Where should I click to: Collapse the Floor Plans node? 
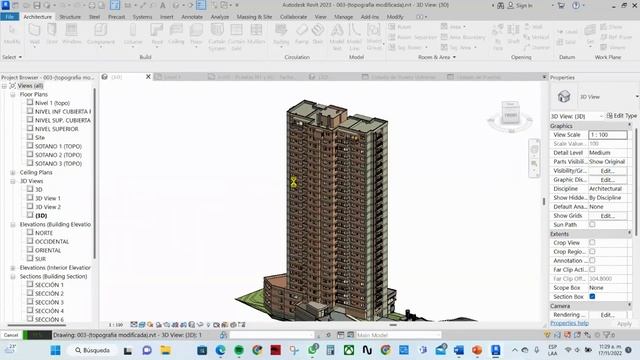click(13, 94)
